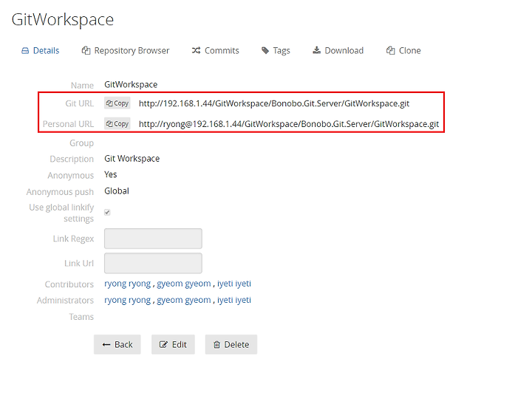Screen dimensions: 532x401
Task: Switch to the Repository Browser tab
Action: [x=126, y=51]
